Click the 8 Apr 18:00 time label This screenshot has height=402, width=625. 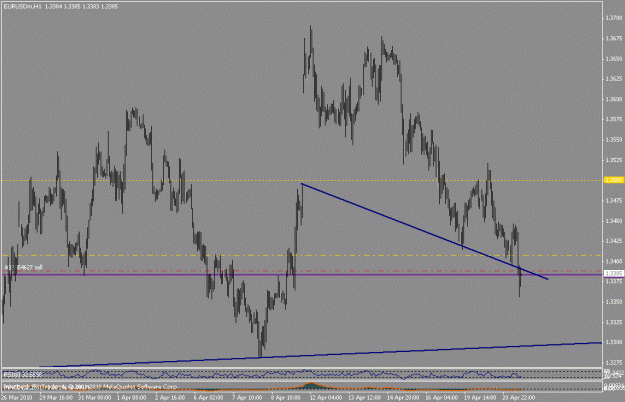[286, 398]
